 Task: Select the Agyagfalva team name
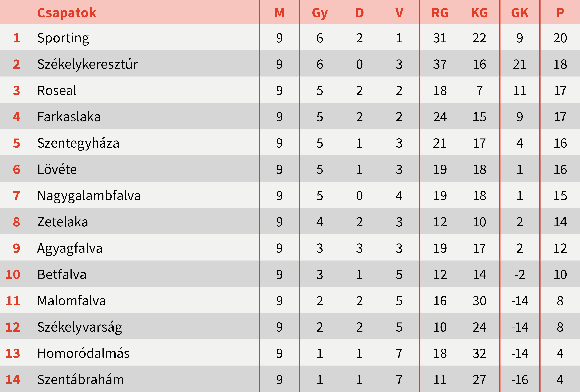click(70, 248)
